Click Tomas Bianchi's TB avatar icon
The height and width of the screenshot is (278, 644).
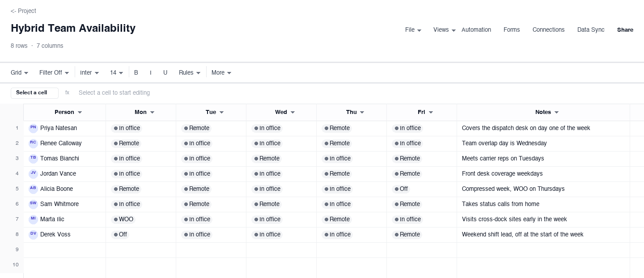[x=33, y=159]
